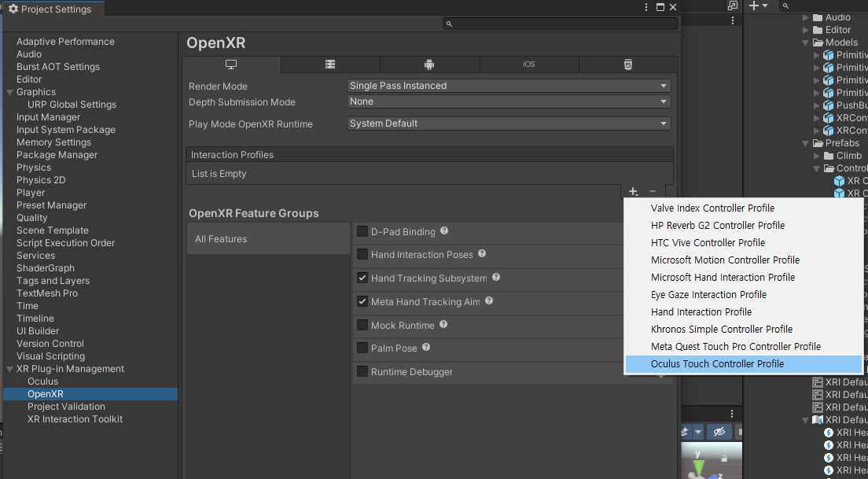
Task: Switch to the iOS platform tab
Action: 528,64
